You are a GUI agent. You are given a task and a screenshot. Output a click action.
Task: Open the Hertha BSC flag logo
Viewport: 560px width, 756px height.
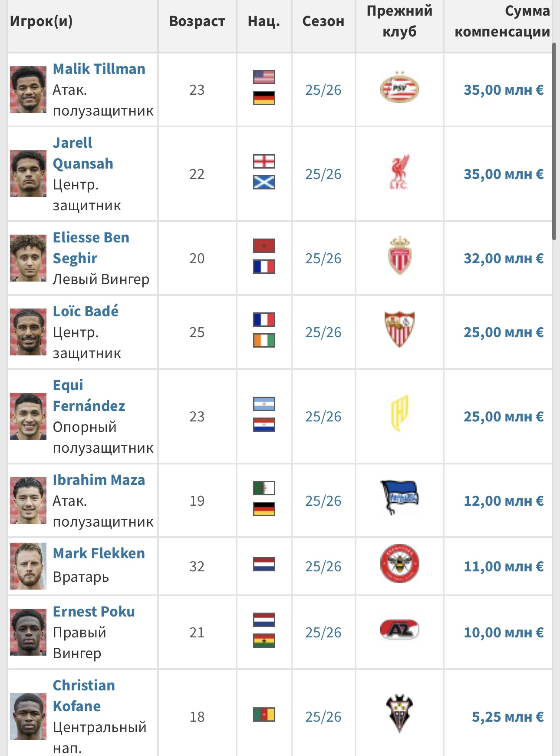[x=399, y=497]
